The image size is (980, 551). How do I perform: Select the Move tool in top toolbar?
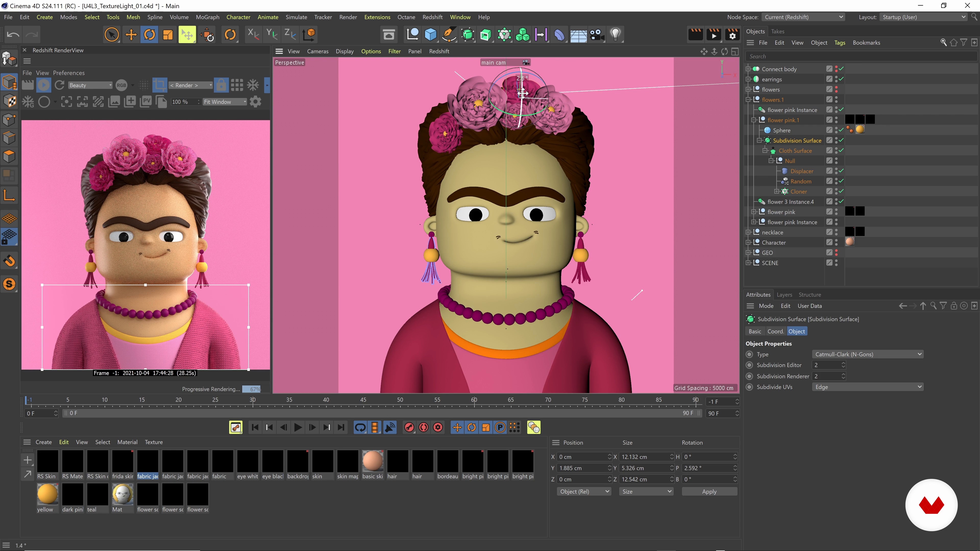pos(131,35)
